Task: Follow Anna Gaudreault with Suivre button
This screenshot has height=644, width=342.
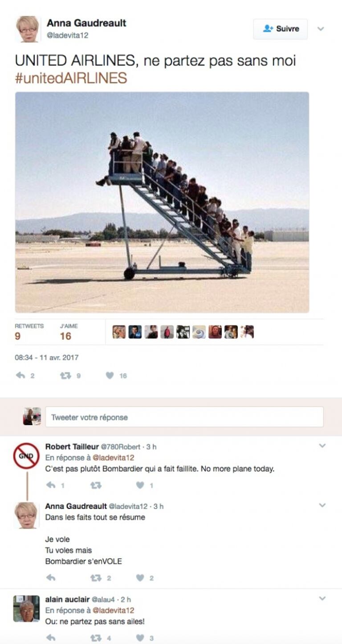Action: pos(281,28)
